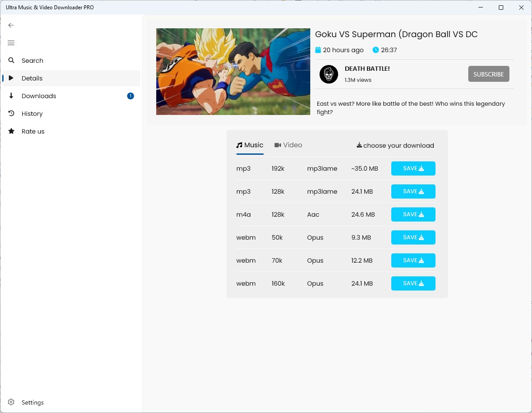Click the choose your download icon
532x413 pixels.
359,145
